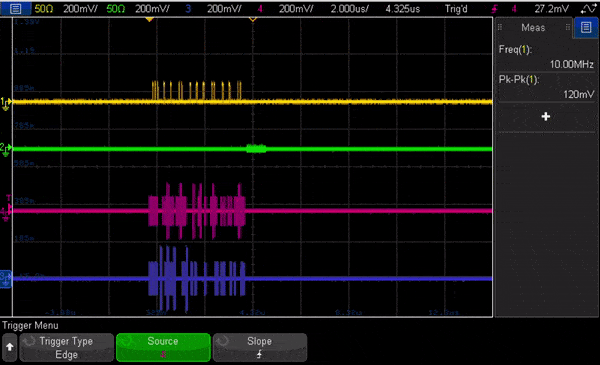Viewport: 600px width, 365px height.
Task: Select the rising edge trigger slope icon in top bar
Action: [495, 9]
